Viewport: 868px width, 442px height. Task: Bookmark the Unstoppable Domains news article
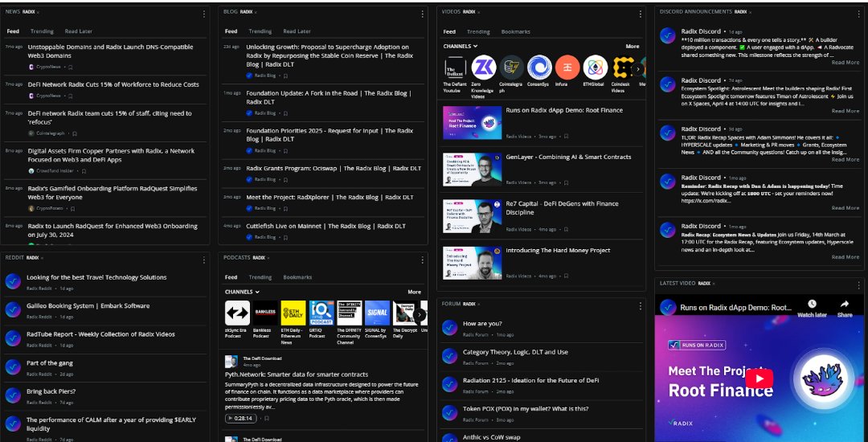(70, 67)
